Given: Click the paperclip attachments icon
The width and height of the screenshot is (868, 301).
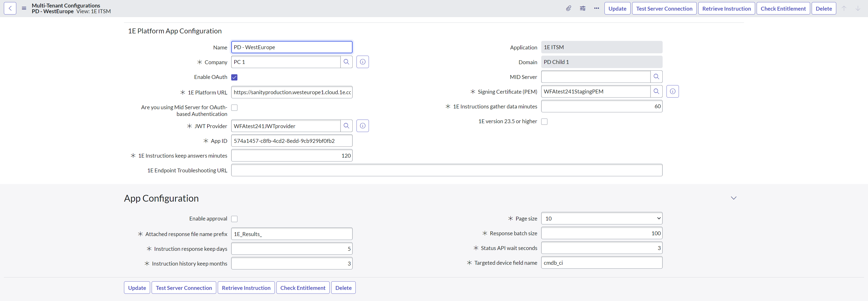Looking at the screenshot, I should point(568,9).
